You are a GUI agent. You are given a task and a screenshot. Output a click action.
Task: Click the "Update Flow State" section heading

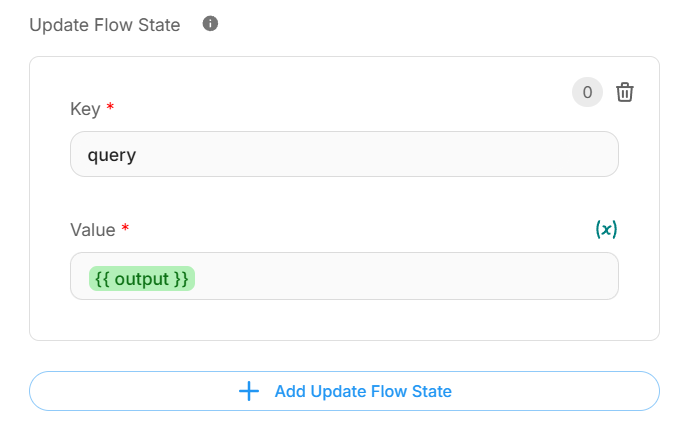pos(105,25)
